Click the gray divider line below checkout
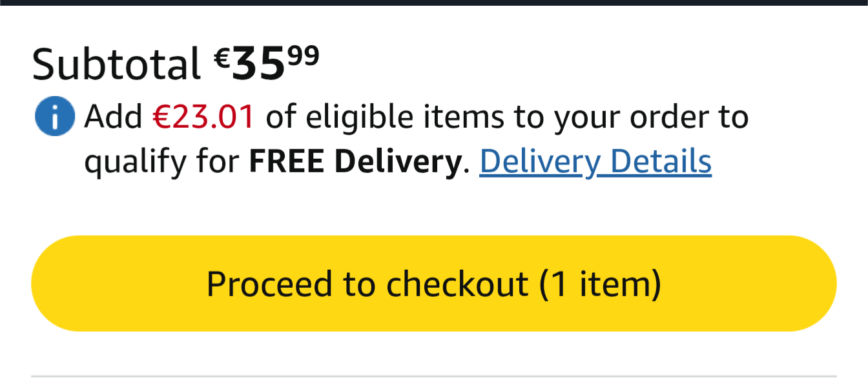 coord(434,376)
